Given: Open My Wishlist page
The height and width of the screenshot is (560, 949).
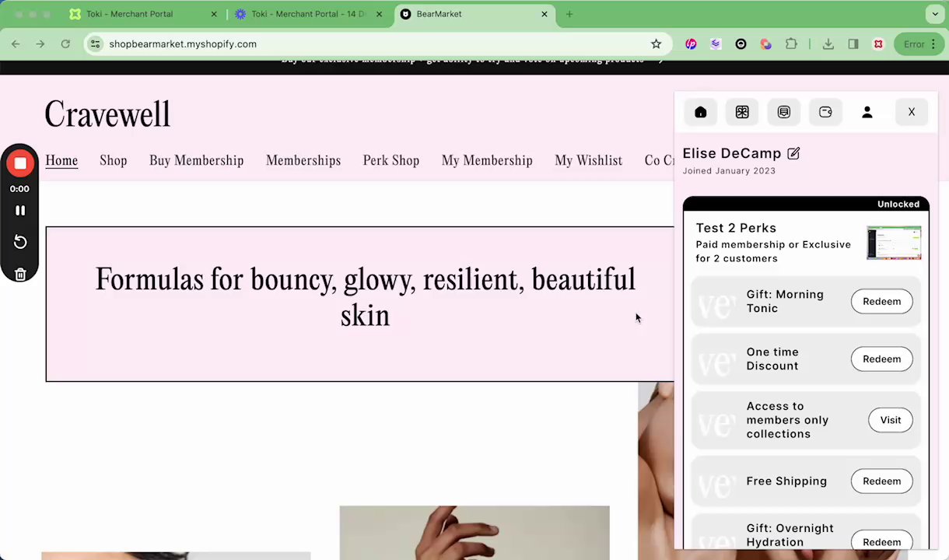Looking at the screenshot, I should pyautogui.click(x=588, y=160).
